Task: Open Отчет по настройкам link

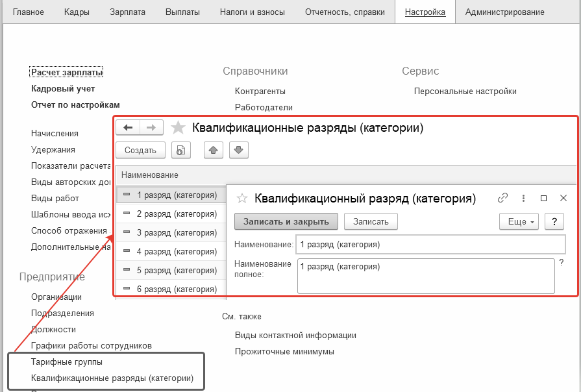Action: click(x=75, y=105)
